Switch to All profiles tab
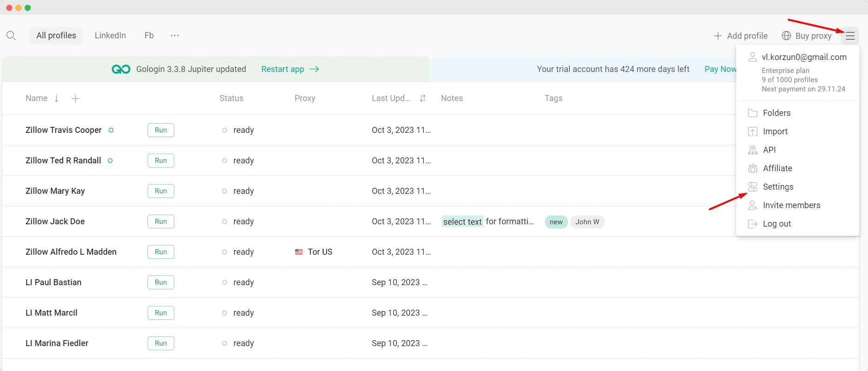The image size is (868, 371). (x=56, y=36)
